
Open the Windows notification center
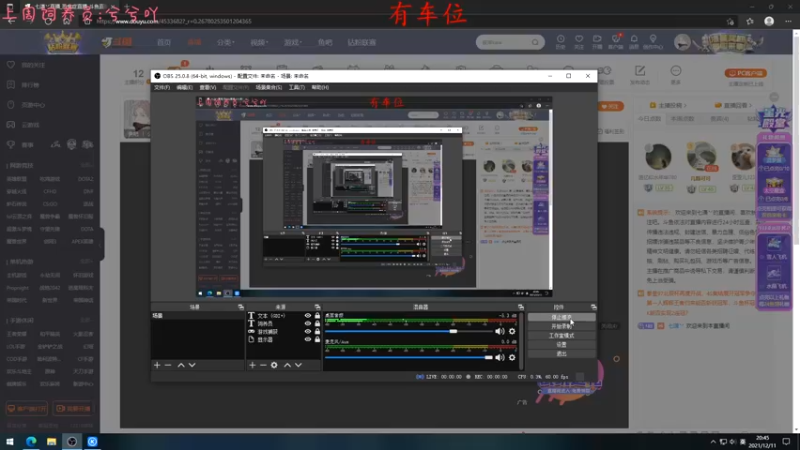click(786, 442)
